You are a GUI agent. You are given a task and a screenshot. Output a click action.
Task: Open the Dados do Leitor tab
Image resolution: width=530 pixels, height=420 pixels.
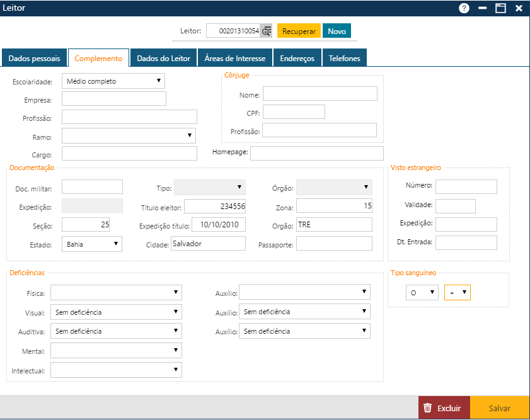[x=163, y=57]
